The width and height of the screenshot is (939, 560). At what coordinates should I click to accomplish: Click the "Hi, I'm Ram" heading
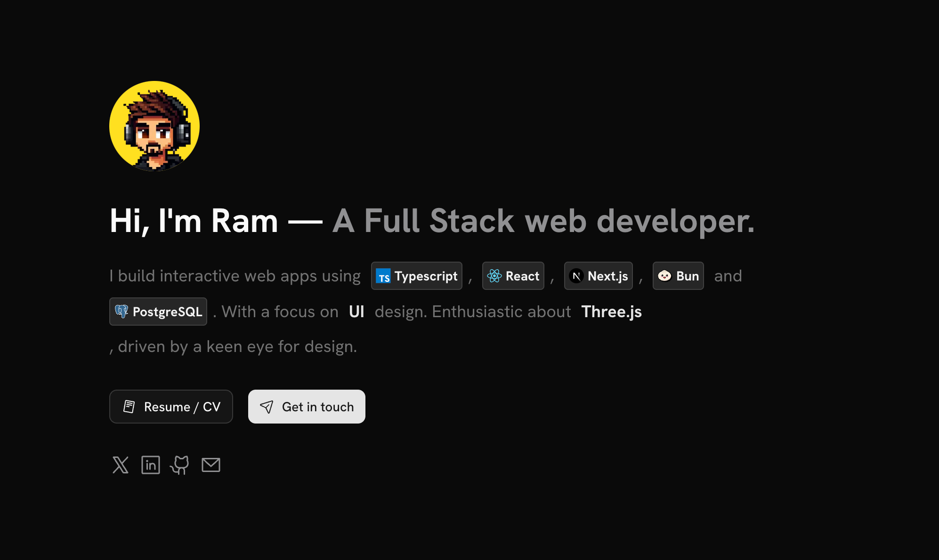click(194, 221)
